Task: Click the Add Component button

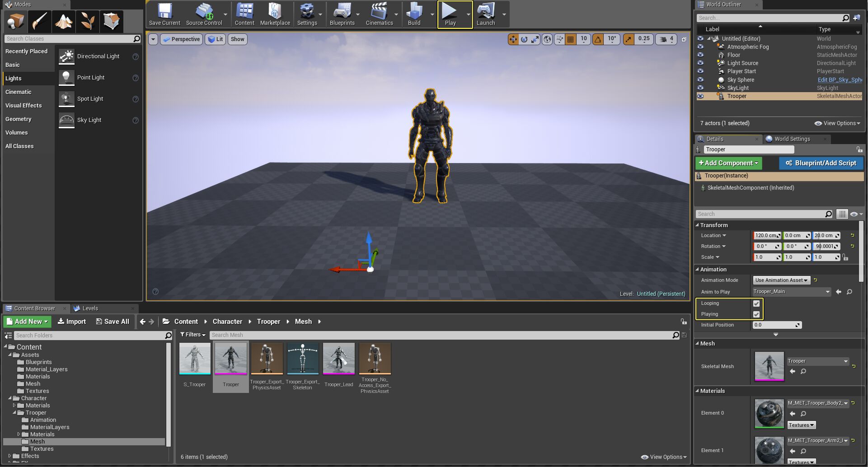Action: [x=728, y=163]
